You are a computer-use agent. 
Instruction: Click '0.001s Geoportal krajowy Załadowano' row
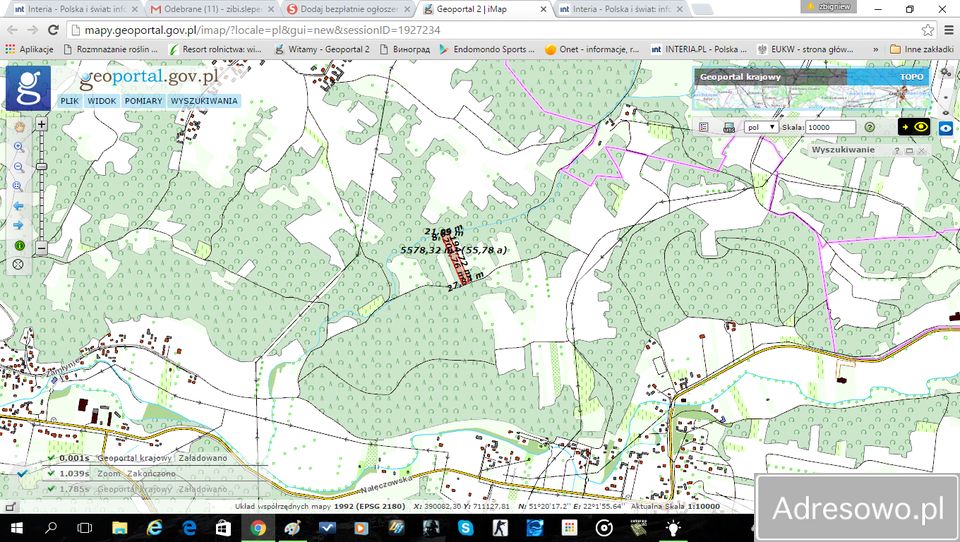coord(143,458)
